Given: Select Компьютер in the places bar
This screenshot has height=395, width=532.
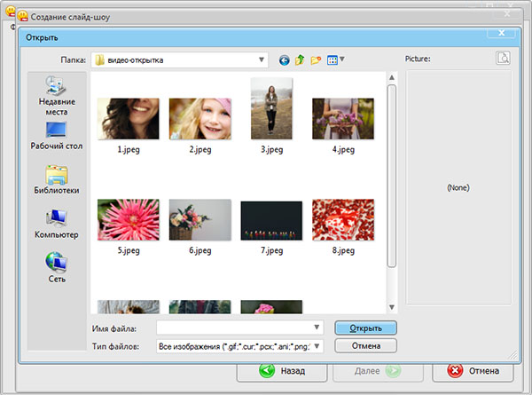Looking at the screenshot, I should point(56,223).
